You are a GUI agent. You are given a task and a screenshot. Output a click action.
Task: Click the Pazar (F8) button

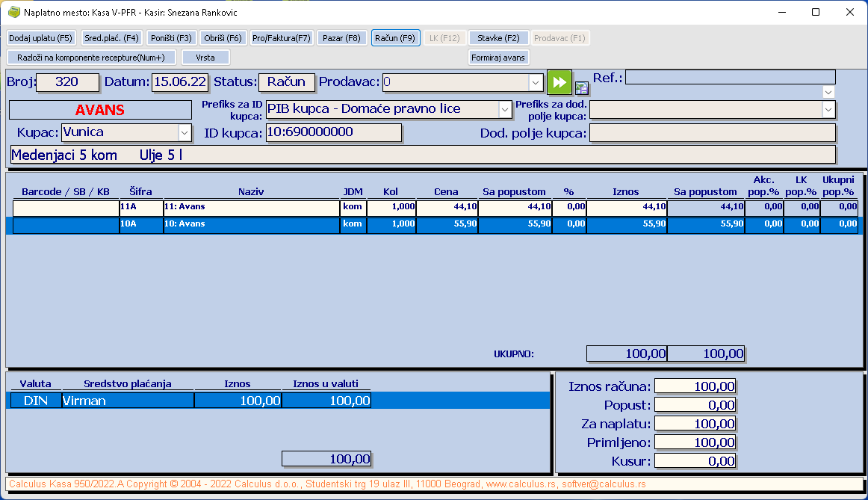point(341,37)
